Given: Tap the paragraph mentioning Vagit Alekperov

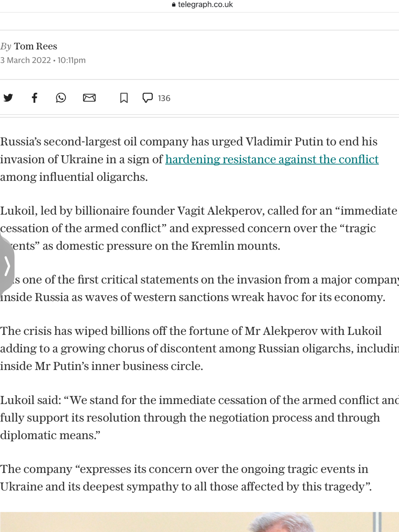Looking at the screenshot, I should point(199,228).
